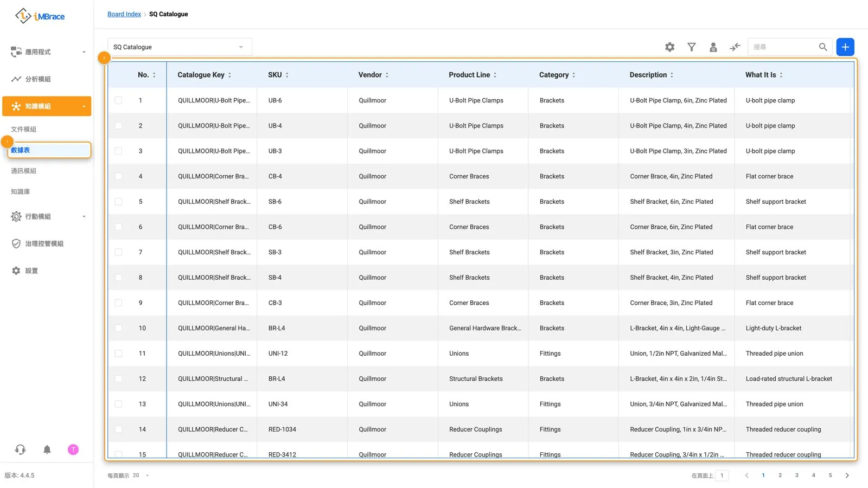
Task: Click the user permissions person icon
Action: pos(713,47)
